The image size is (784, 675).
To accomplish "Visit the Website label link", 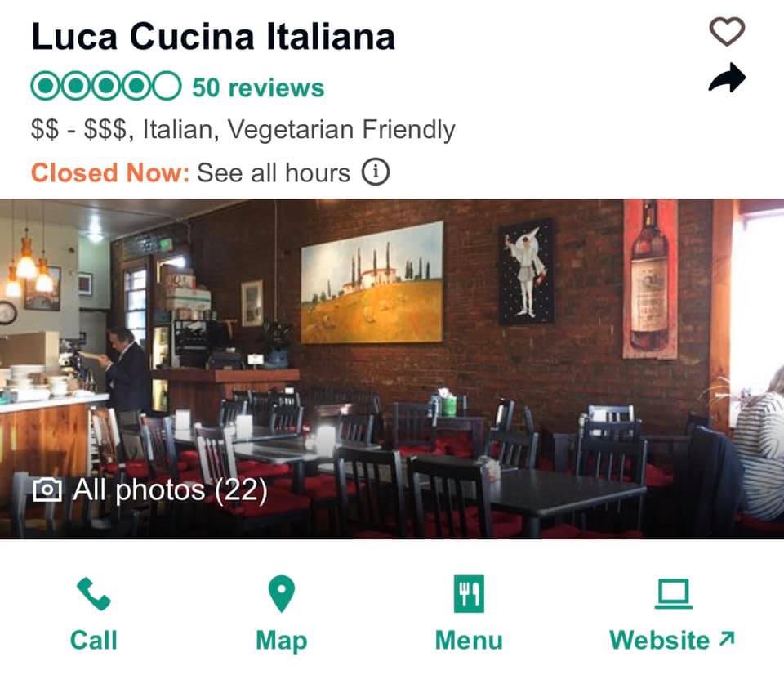I will pyautogui.click(x=660, y=640).
